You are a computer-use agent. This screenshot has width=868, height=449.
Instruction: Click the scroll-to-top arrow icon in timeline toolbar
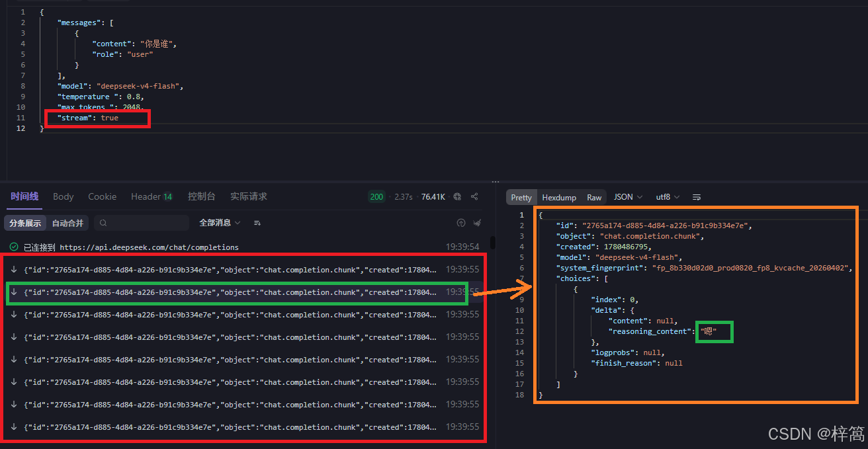click(x=461, y=223)
